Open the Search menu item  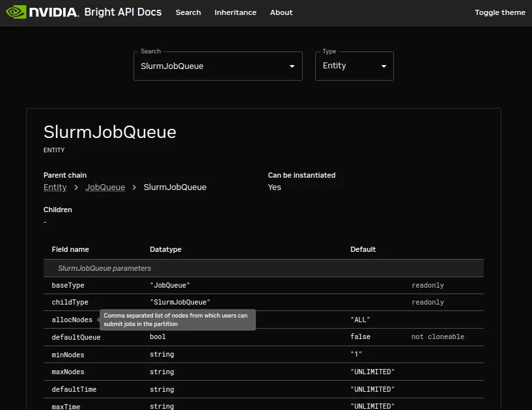pyautogui.click(x=188, y=12)
